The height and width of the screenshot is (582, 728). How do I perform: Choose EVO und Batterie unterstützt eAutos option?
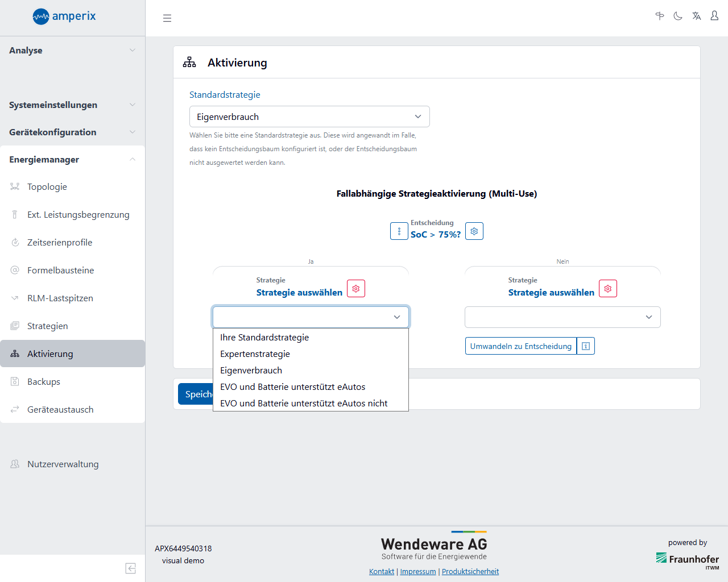pyautogui.click(x=292, y=387)
